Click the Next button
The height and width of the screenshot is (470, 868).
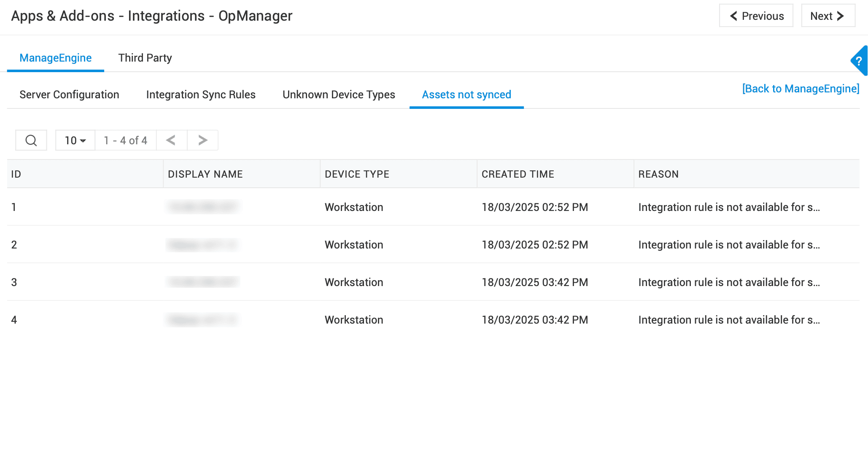coord(828,16)
